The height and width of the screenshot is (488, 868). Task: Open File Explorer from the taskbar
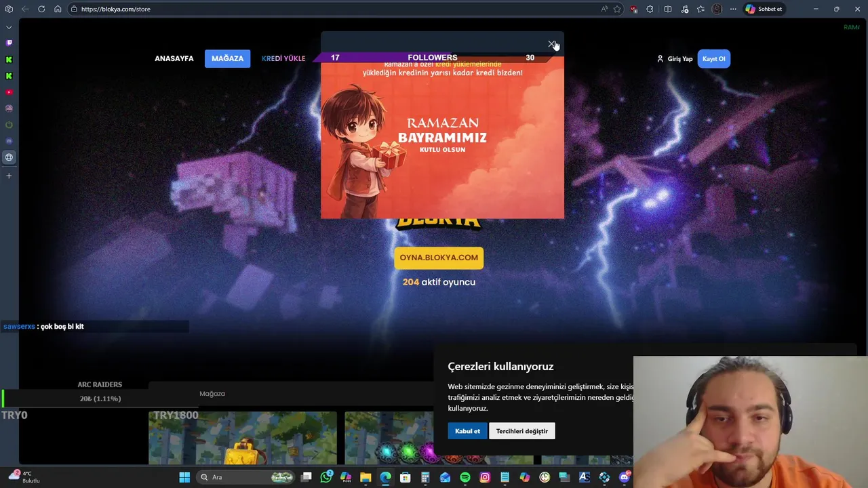[366, 477]
